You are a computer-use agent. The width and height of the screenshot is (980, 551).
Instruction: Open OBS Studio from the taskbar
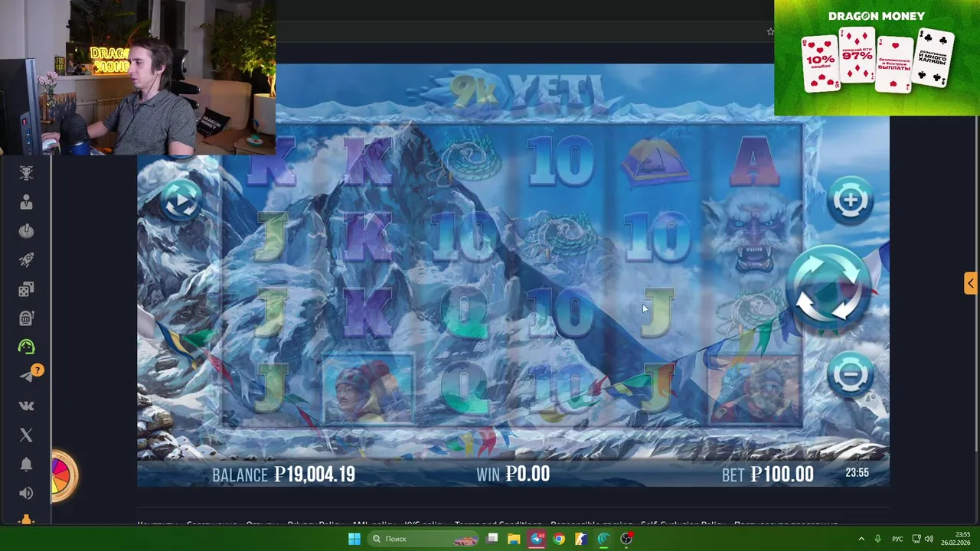[626, 539]
